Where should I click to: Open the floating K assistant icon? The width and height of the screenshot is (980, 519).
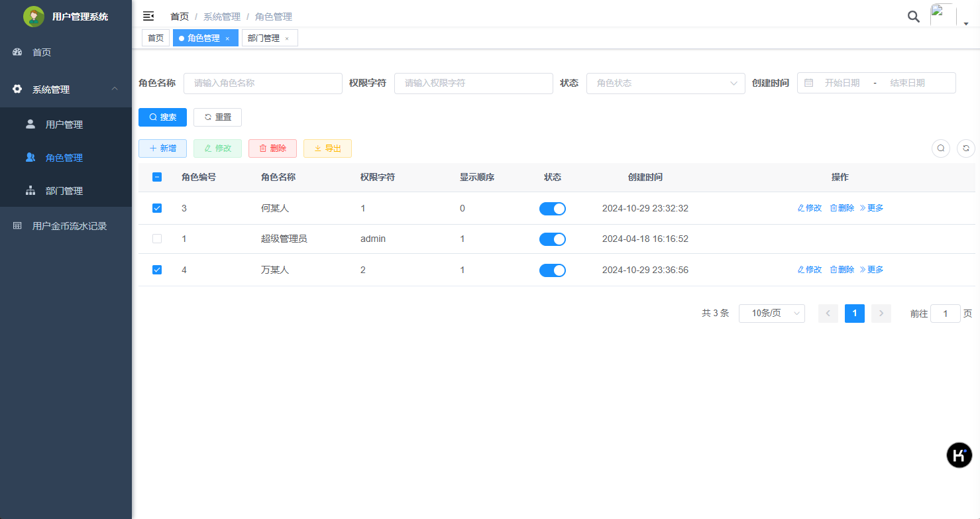(959, 455)
